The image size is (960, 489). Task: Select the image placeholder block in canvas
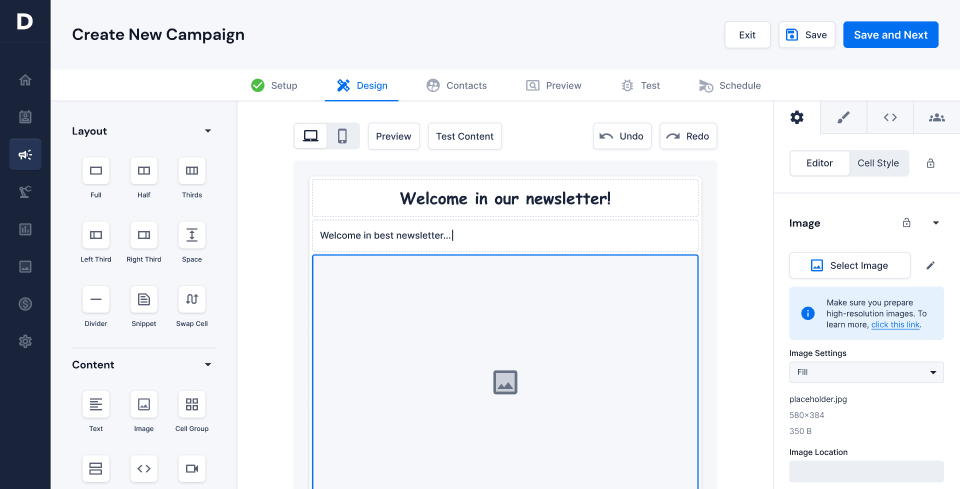505,372
